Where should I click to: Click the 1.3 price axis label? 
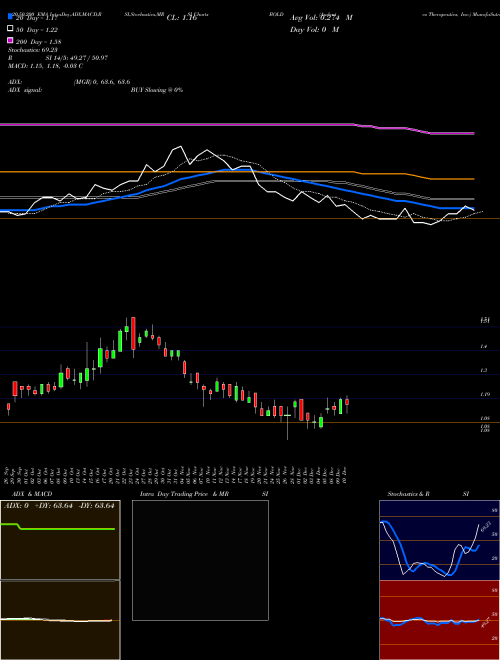pyautogui.click(x=484, y=370)
